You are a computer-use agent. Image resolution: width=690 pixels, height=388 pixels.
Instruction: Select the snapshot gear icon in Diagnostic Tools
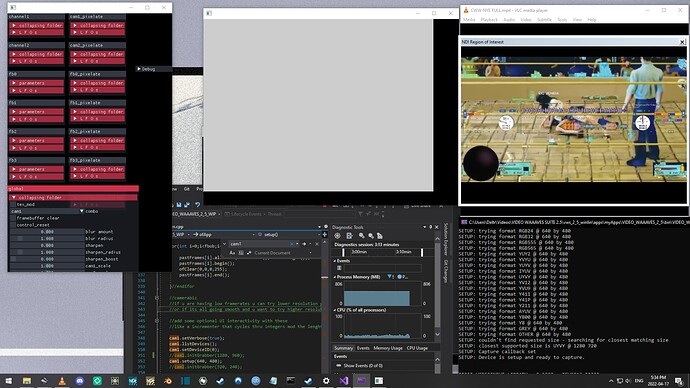pyautogui.click(x=338, y=236)
